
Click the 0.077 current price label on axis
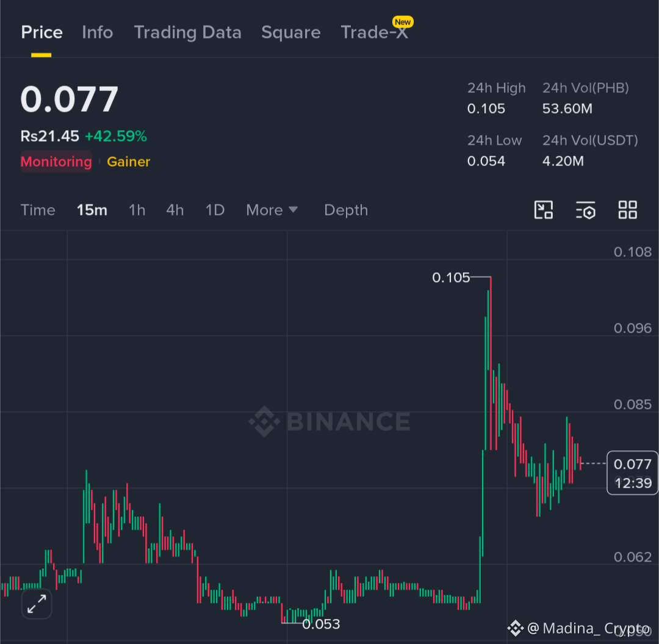coord(632,473)
